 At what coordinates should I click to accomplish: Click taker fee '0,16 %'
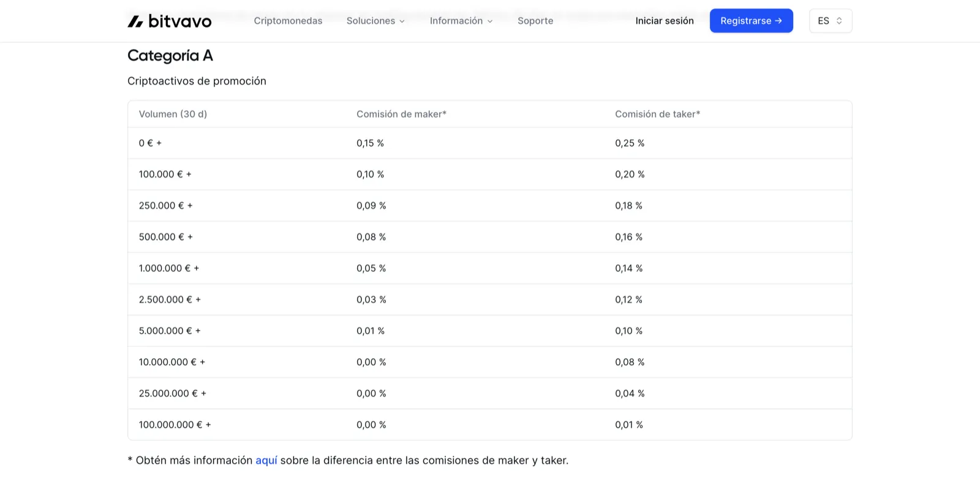[x=628, y=236]
